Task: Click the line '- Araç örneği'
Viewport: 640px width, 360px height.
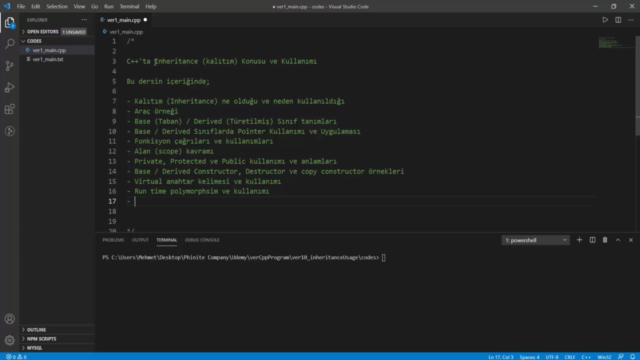Action: [x=152, y=111]
